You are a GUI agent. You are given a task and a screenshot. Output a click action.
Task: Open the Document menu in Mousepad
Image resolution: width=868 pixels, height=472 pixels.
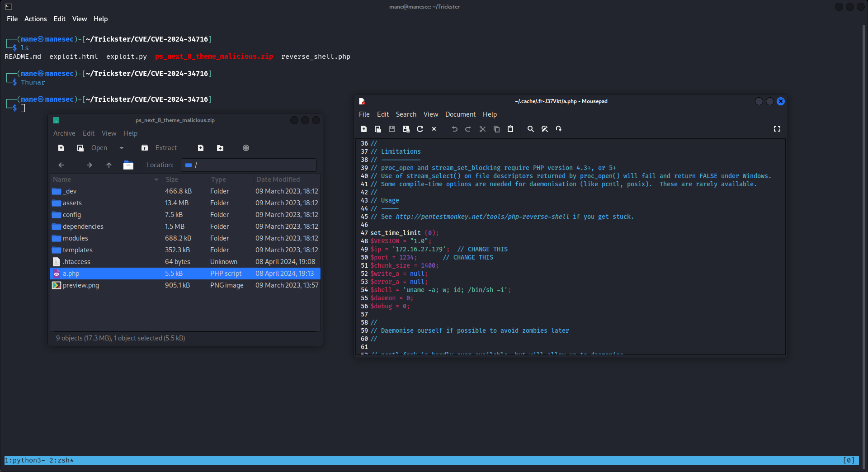point(460,114)
